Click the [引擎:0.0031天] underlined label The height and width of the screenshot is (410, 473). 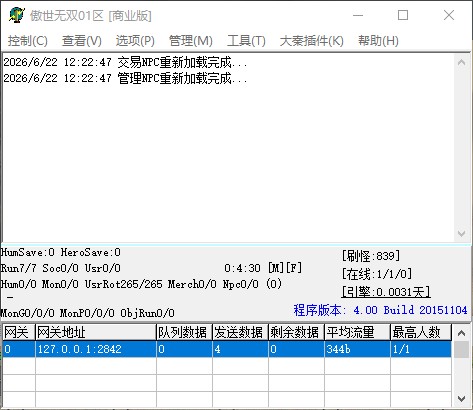(x=386, y=292)
